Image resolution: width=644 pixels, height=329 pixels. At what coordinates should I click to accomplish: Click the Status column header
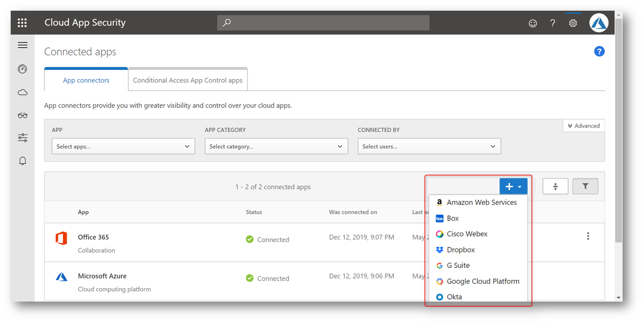pos(254,212)
